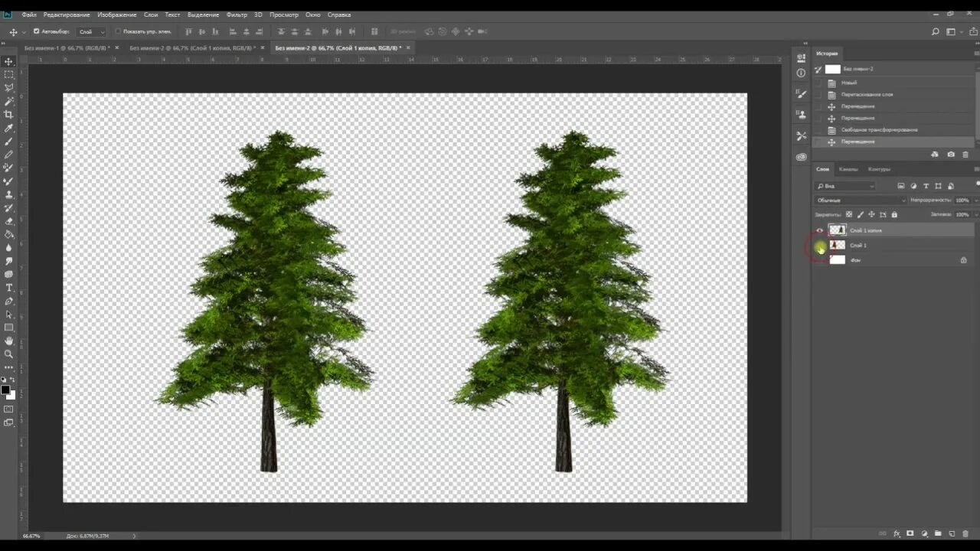
Task: Toggle the Автовыбор checkbox
Action: click(36, 31)
